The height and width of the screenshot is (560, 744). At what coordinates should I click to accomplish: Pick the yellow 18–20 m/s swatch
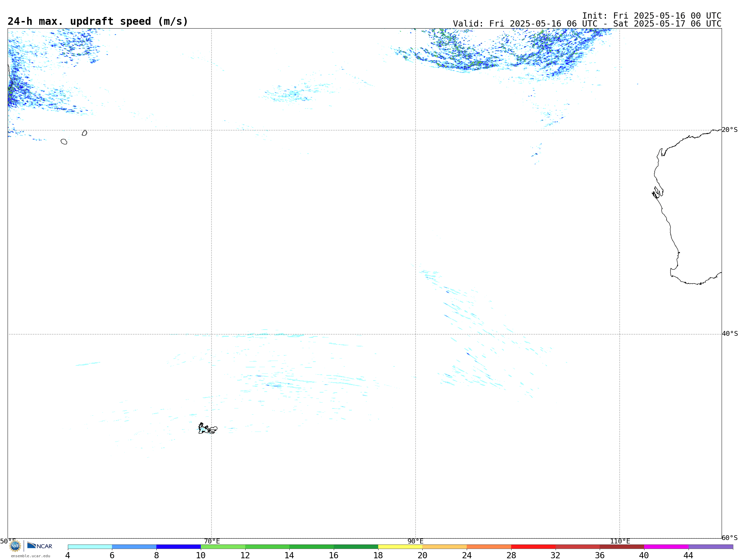point(400,547)
